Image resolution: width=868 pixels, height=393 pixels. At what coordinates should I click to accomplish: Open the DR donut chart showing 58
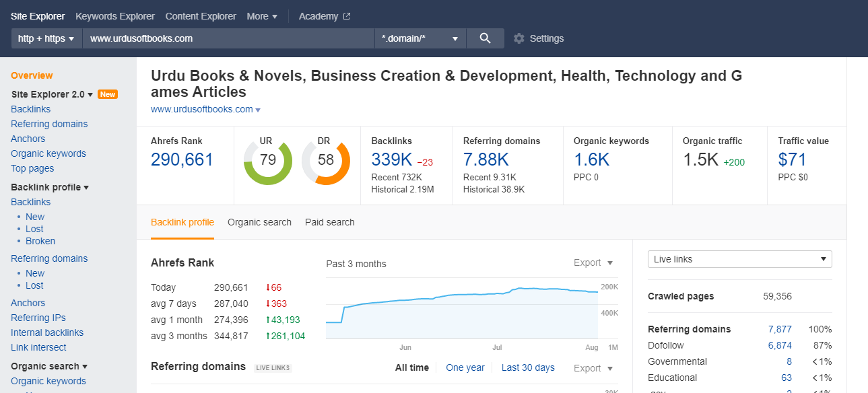pos(326,160)
